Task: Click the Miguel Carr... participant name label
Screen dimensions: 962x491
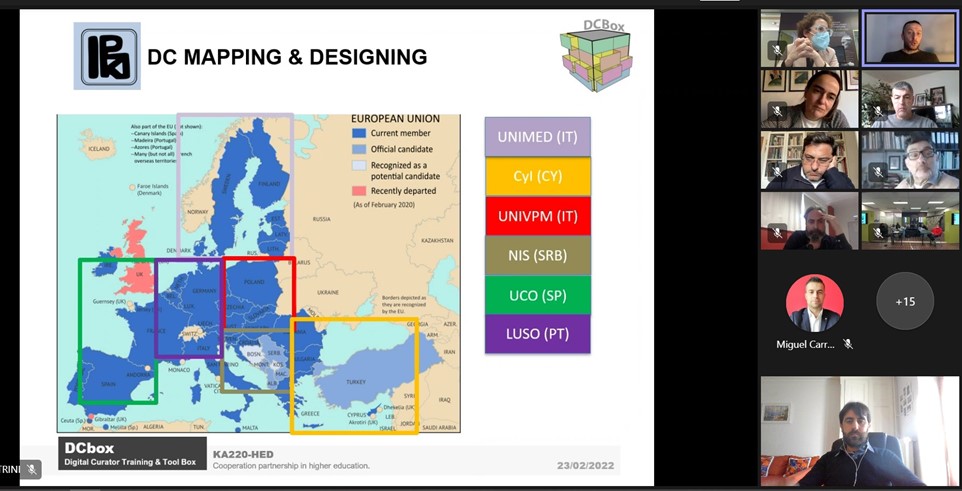Action: tap(806, 344)
